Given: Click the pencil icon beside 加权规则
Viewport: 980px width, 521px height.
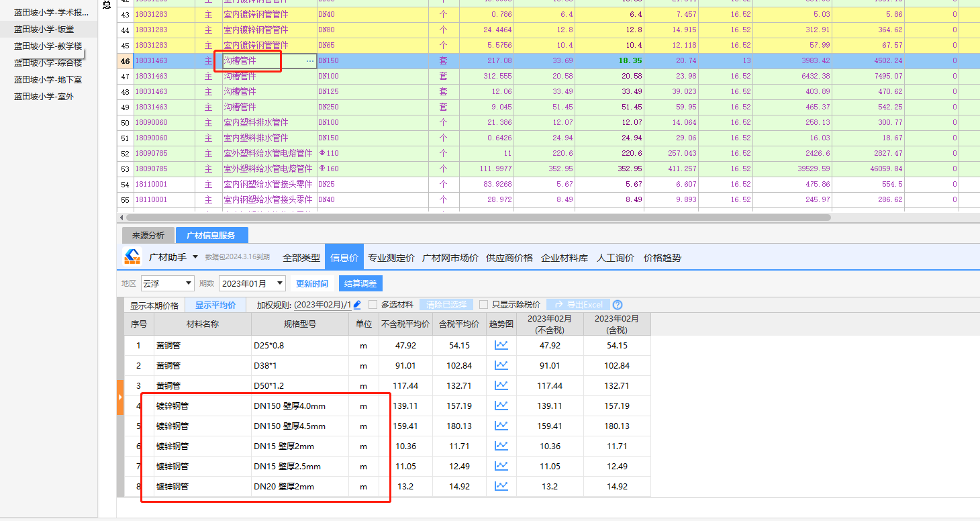Looking at the screenshot, I should tap(357, 305).
